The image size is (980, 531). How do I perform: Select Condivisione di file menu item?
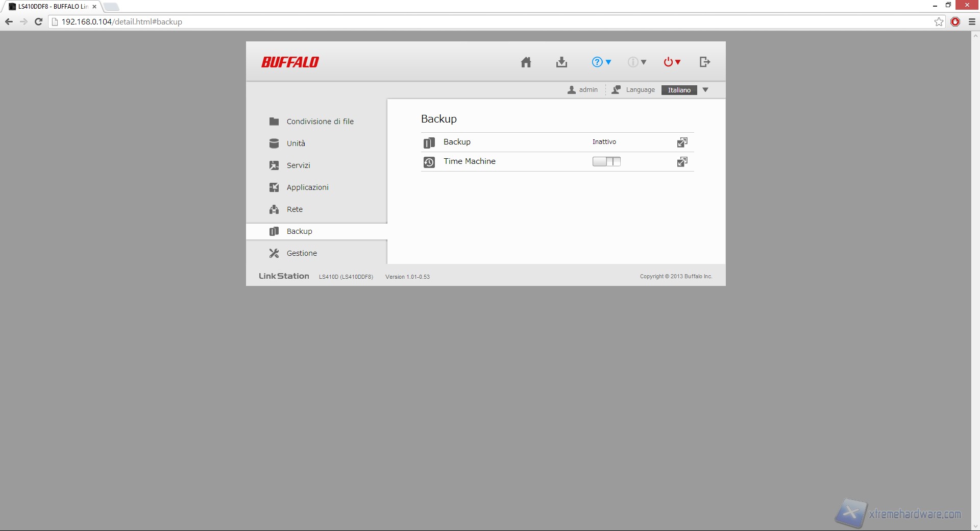coord(320,122)
